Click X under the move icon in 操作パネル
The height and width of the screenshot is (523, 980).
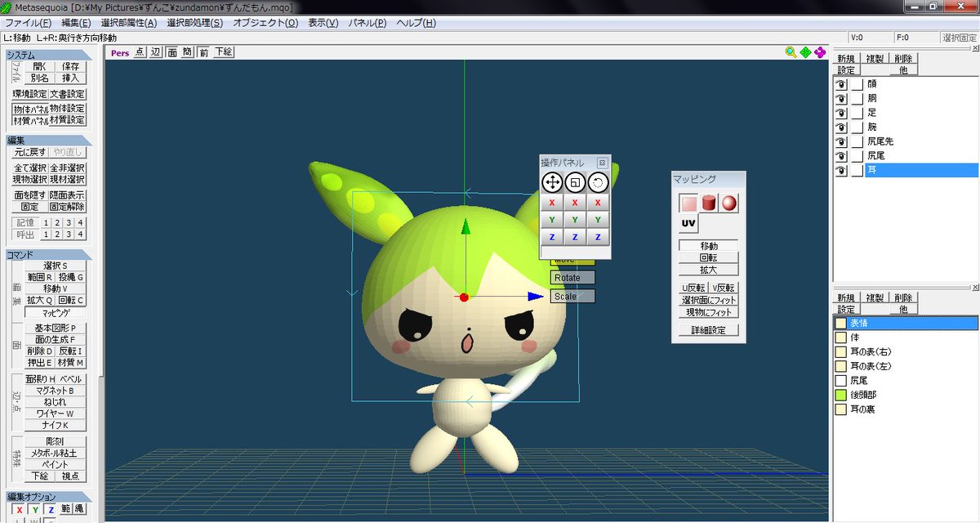(552, 203)
